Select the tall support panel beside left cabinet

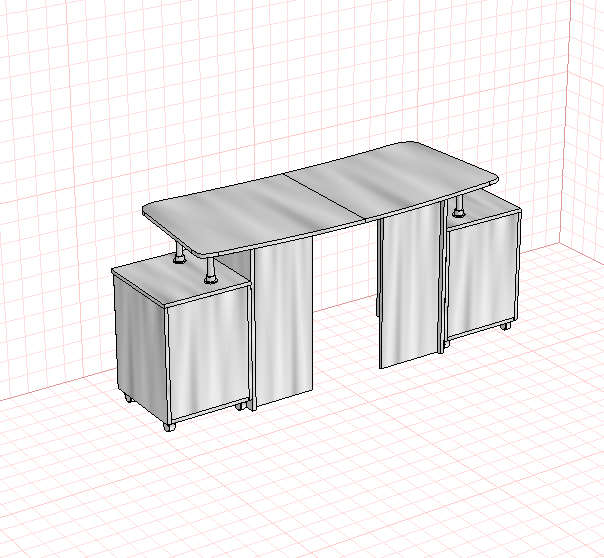point(283,323)
